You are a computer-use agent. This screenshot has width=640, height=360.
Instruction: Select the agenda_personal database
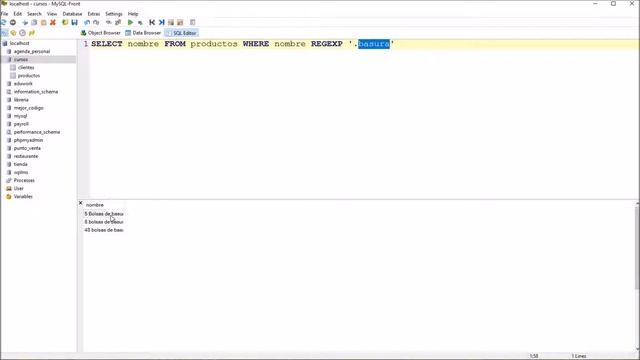click(32, 51)
